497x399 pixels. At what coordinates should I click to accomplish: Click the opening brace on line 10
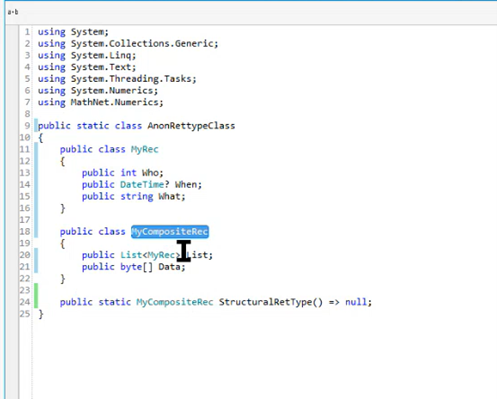[41, 138]
